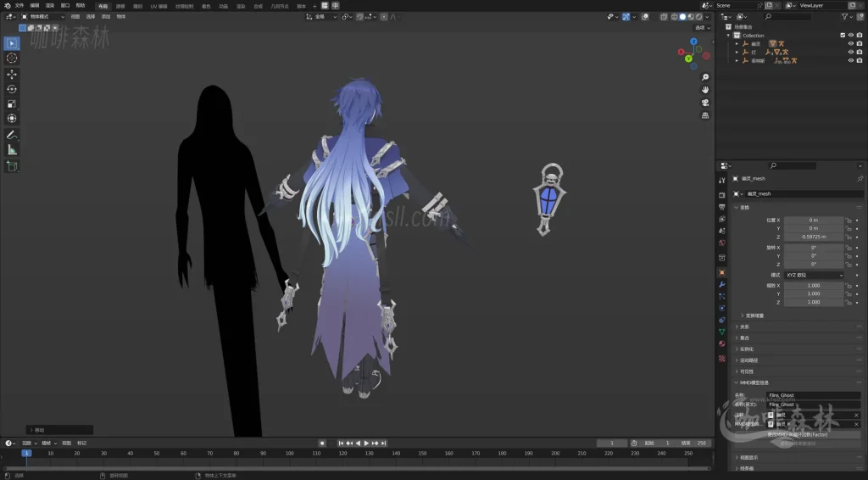Screen dimensions: 868x480
Task: Open the 编辑 menu
Action: coord(34,6)
